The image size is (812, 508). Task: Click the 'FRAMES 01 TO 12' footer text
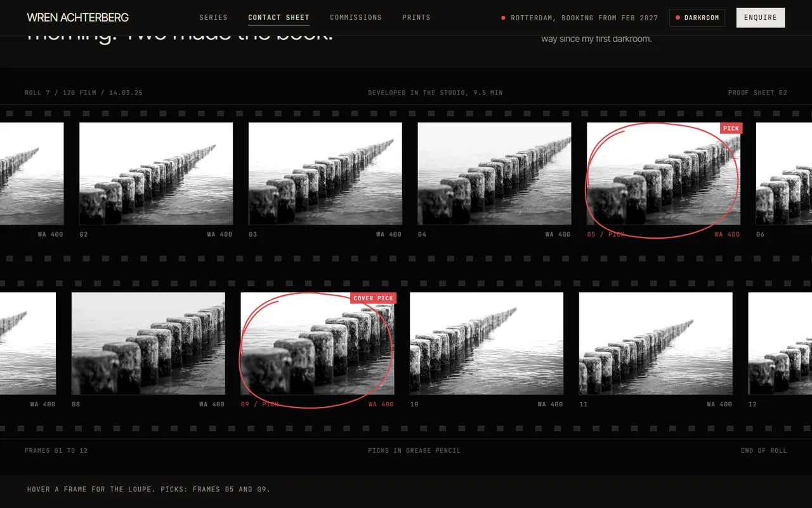tap(56, 450)
